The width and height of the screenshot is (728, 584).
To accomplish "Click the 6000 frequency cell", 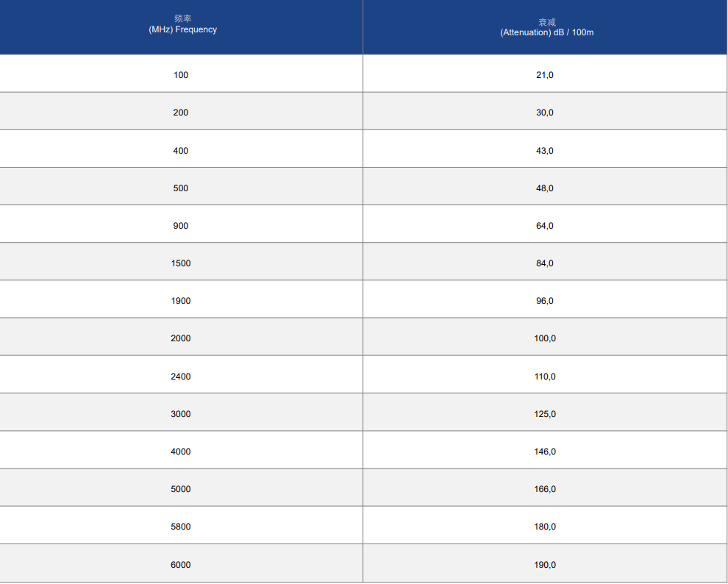I will pyautogui.click(x=181, y=563).
